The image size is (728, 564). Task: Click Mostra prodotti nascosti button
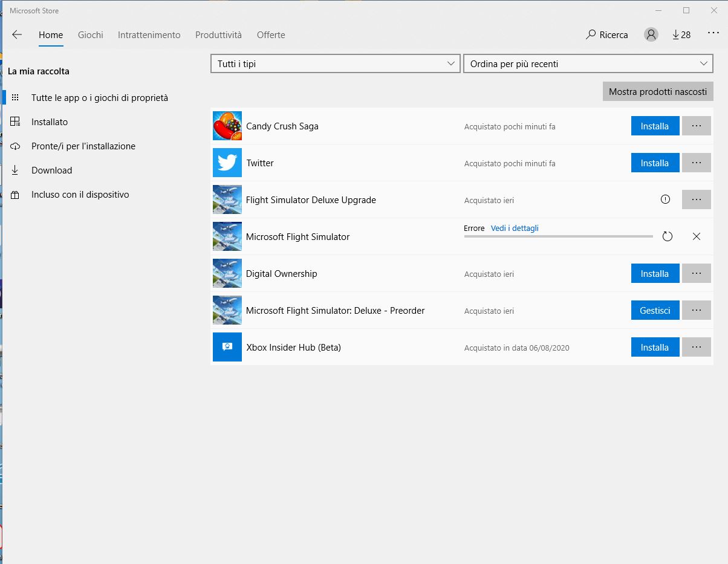click(658, 91)
